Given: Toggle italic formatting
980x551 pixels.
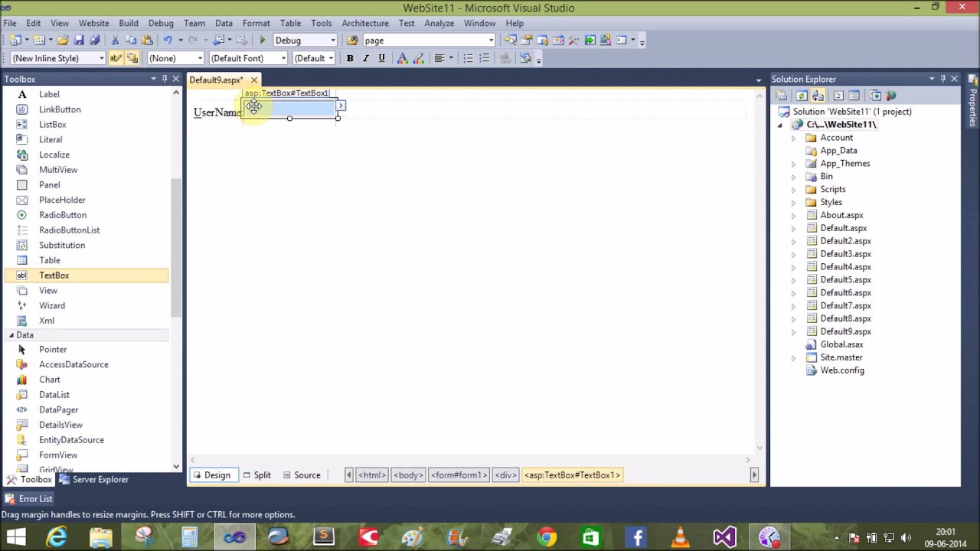Looking at the screenshot, I should 366,58.
